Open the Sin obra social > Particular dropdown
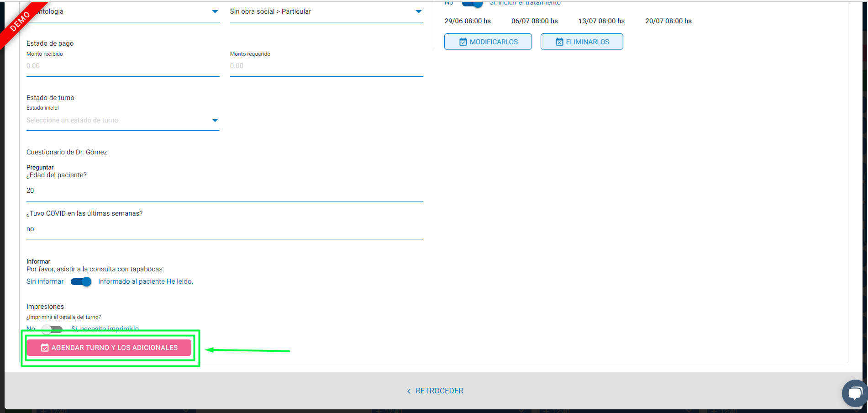 tap(326, 11)
